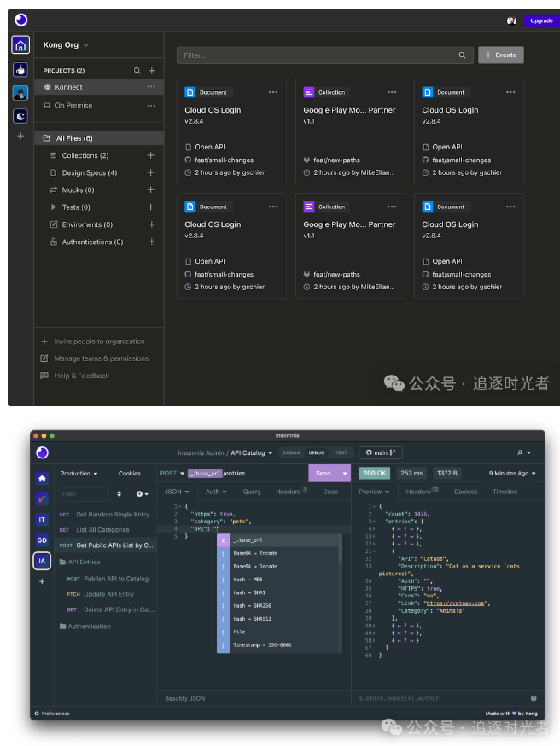560x746 pixels.
Task: Open the response Timeline tab
Action: [505, 492]
